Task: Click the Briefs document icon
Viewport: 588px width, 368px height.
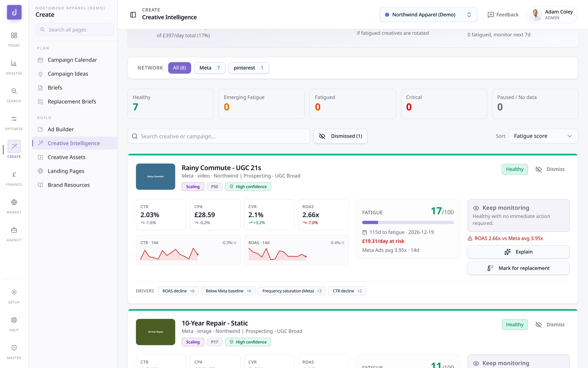Action: [40, 88]
